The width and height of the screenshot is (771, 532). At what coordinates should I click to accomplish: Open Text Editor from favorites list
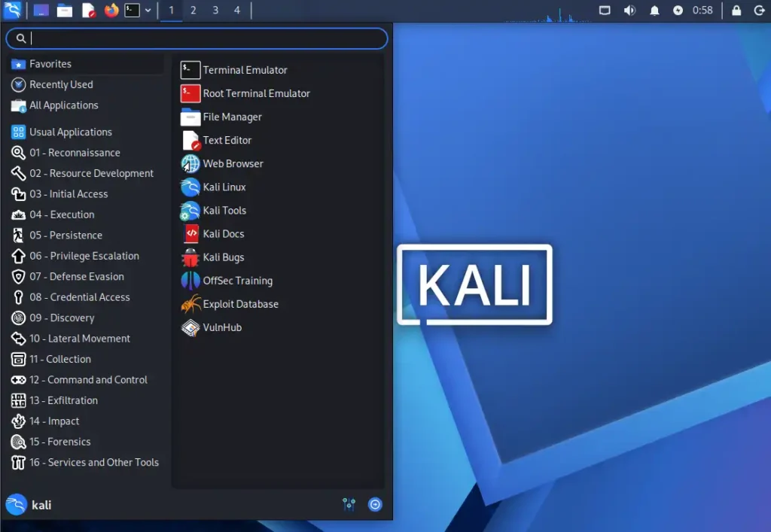279,140
